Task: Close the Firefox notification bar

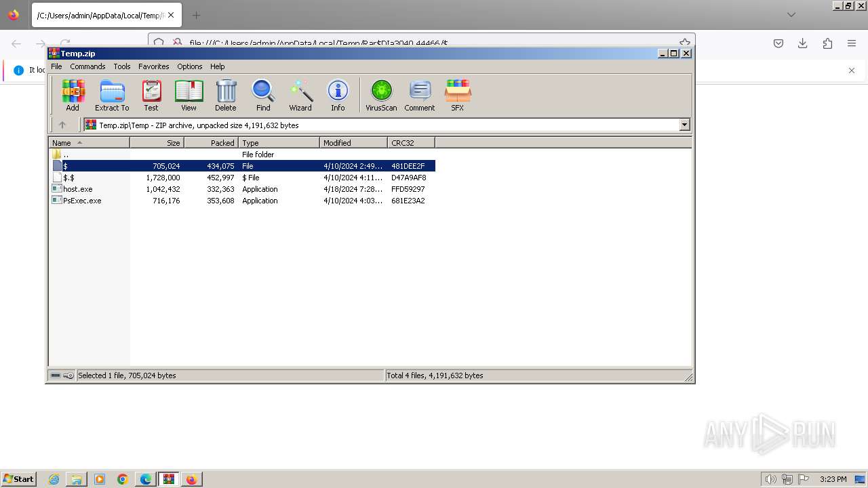Action: tap(852, 70)
